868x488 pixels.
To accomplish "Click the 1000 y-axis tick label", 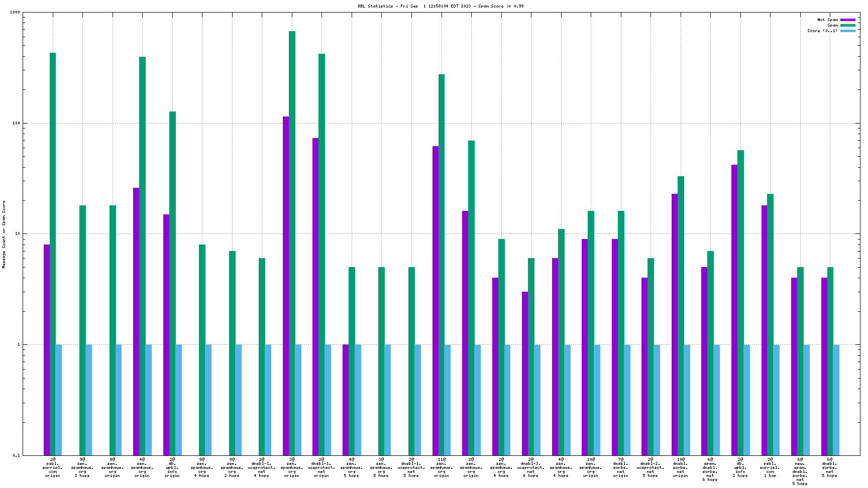I will [15, 13].
